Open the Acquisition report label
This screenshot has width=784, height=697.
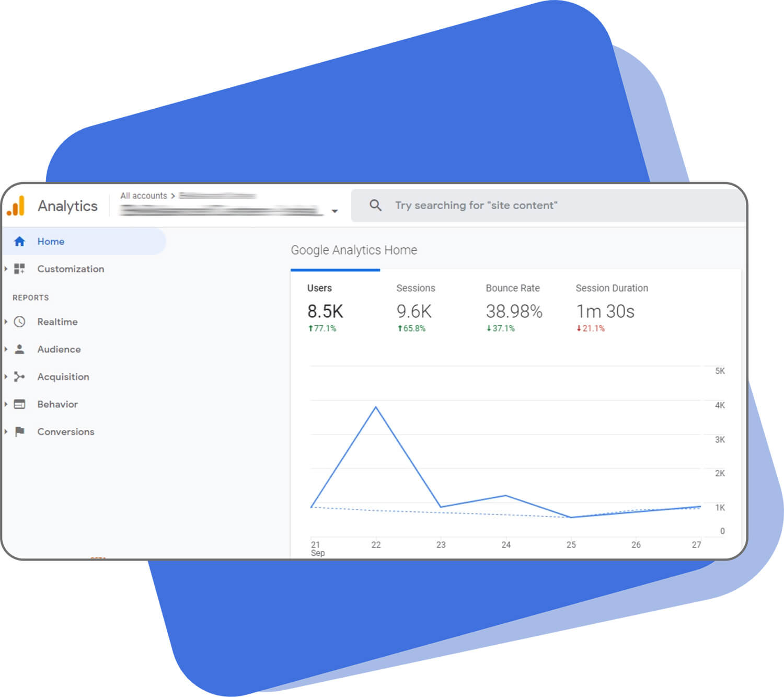click(63, 376)
